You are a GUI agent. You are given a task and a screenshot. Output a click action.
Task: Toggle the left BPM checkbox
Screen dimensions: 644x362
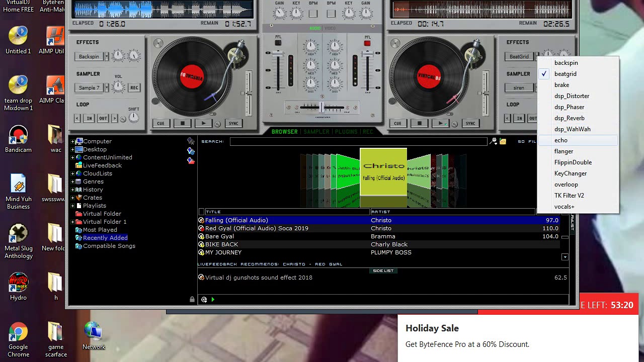(x=313, y=14)
